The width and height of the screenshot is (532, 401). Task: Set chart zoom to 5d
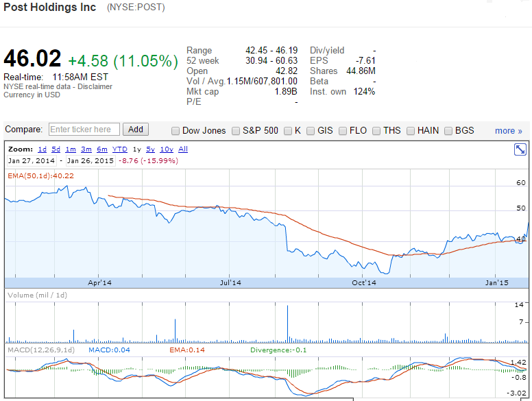56,149
